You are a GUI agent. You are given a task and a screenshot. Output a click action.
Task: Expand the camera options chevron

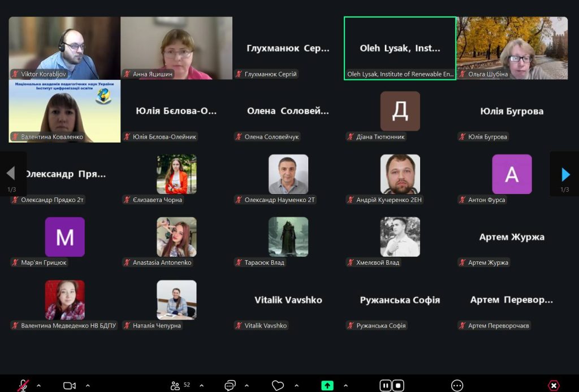coord(88,385)
